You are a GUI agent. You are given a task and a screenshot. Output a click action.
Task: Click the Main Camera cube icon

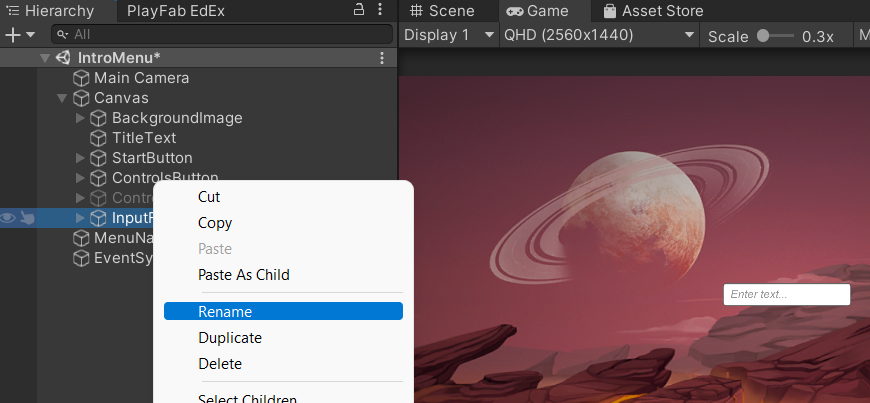click(82, 78)
